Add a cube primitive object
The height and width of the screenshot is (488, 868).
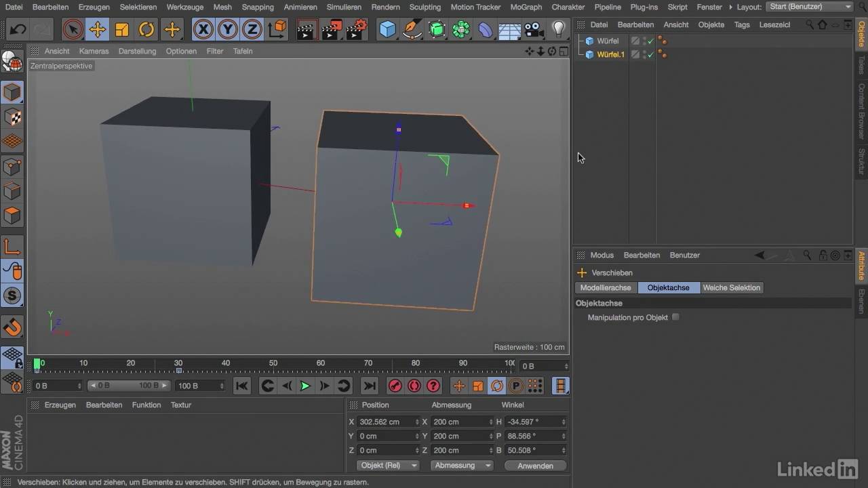(387, 30)
